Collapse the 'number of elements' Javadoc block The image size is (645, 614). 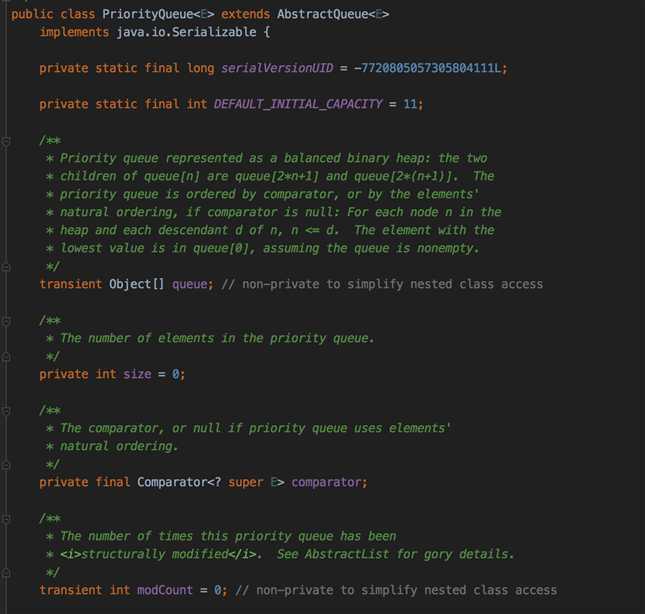click(x=6, y=321)
